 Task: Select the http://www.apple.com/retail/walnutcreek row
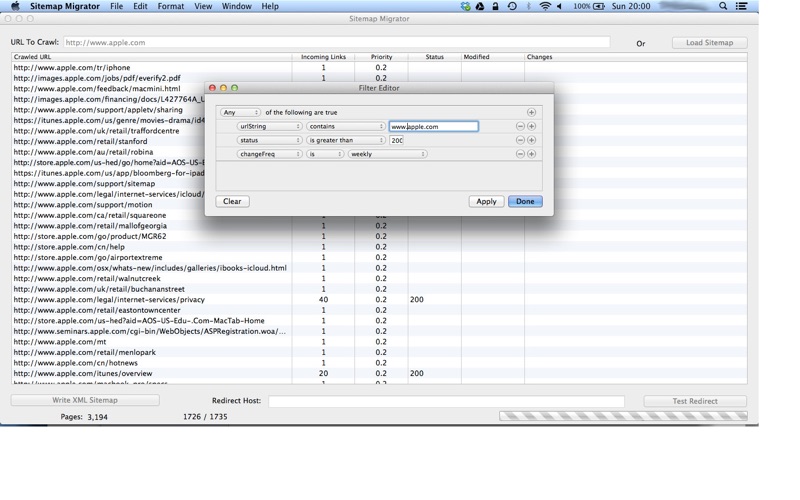click(379, 279)
